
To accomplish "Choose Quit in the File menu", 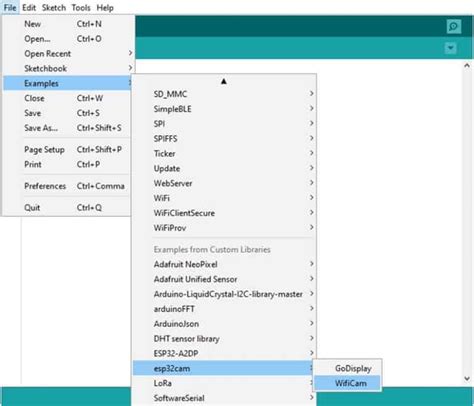I will pyautogui.click(x=67, y=208).
